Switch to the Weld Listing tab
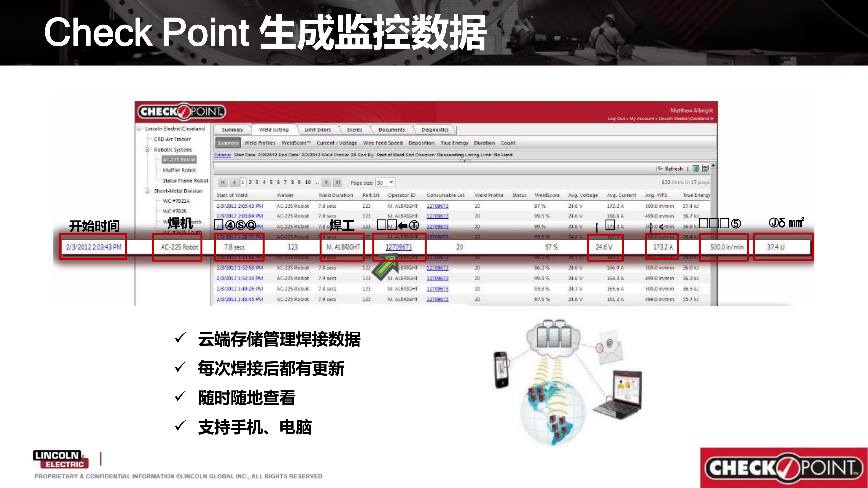Screen dimensions: 868x488 [x=274, y=130]
